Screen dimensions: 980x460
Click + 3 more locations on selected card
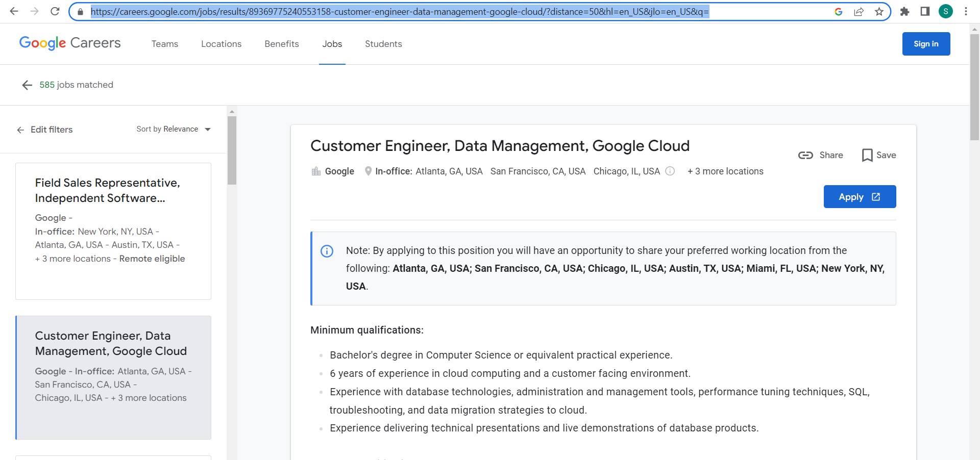click(x=149, y=398)
